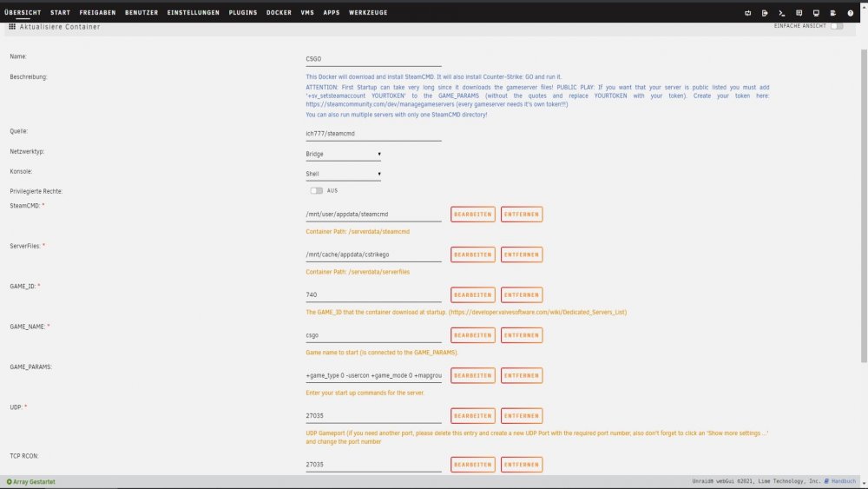Viewport: 868px width, 489px height.
Task: Click the GAME_ID field showing 740
Action: click(373, 295)
